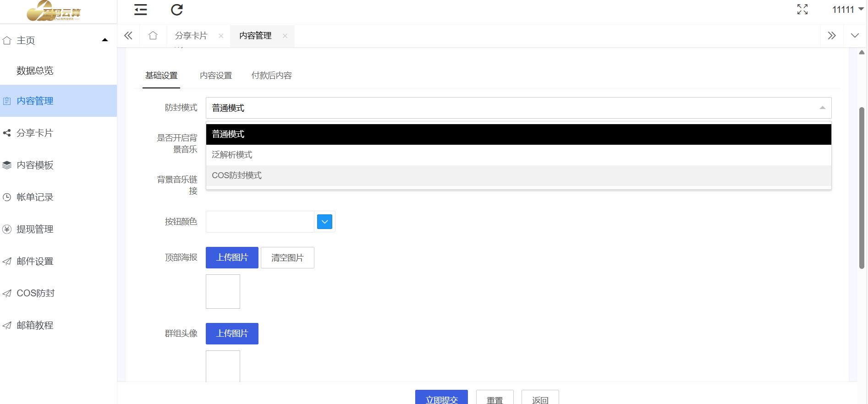Close the 内容管理 tab
This screenshot has width=868, height=404.
285,36
